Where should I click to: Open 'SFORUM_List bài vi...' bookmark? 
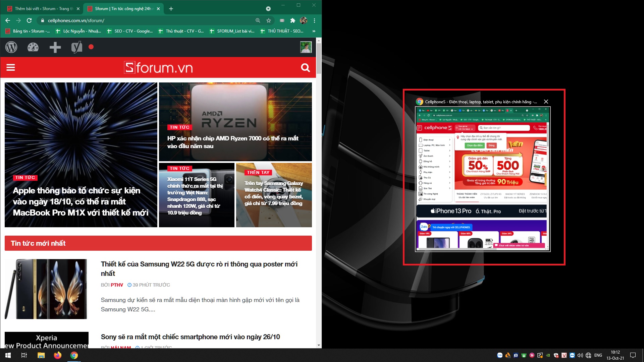tap(232, 31)
